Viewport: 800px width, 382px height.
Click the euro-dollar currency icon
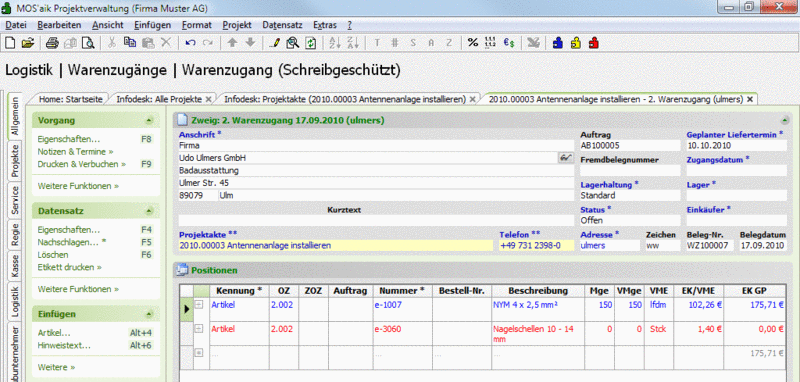(x=509, y=43)
